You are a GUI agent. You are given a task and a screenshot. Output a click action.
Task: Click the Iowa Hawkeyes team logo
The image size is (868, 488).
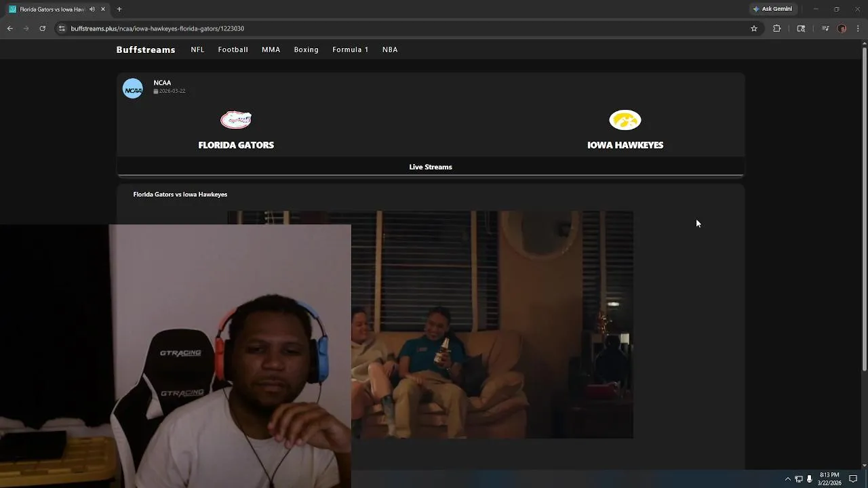(x=625, y=120)
